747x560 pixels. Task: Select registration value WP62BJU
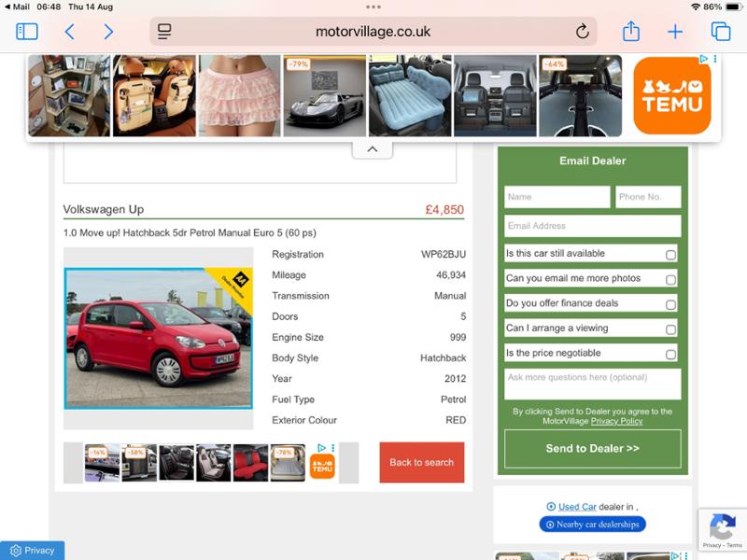[443, 254]
